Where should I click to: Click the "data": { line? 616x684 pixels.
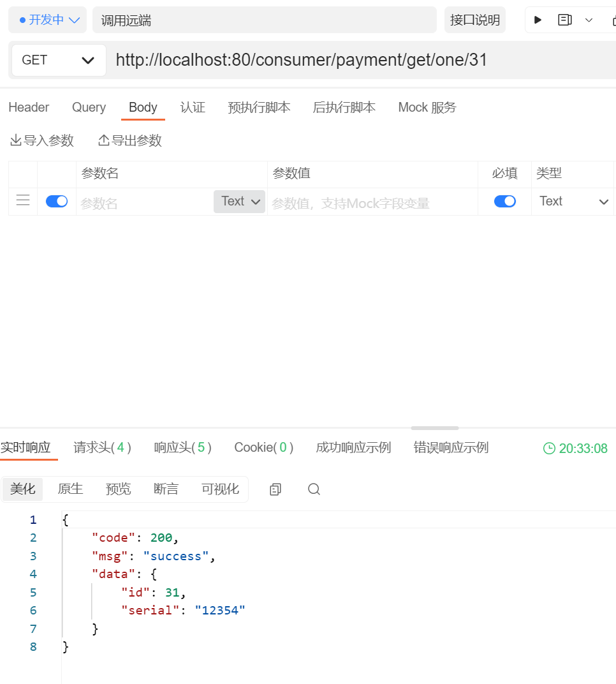tap(124, 574)
